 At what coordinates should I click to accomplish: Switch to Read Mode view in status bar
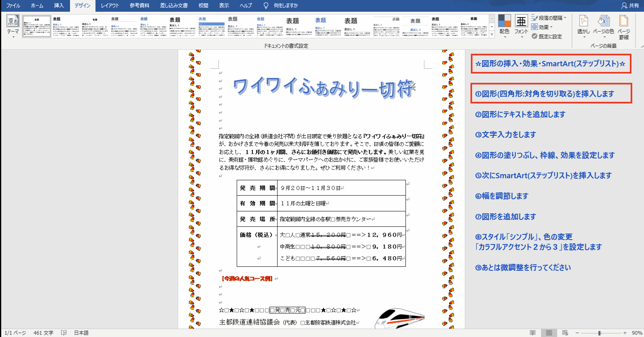pyautogui.click(x=533, y=333)
